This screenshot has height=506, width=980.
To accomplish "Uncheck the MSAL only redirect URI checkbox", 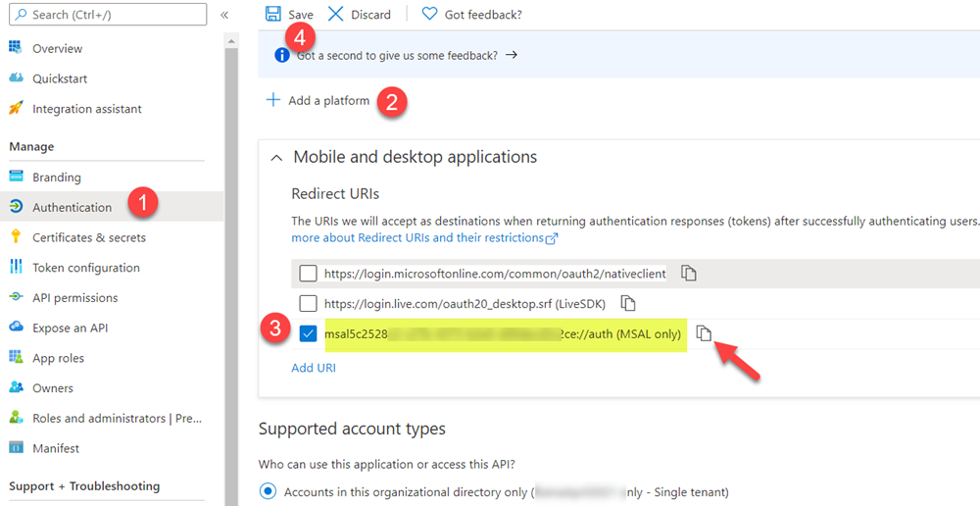I will point(308,334).
